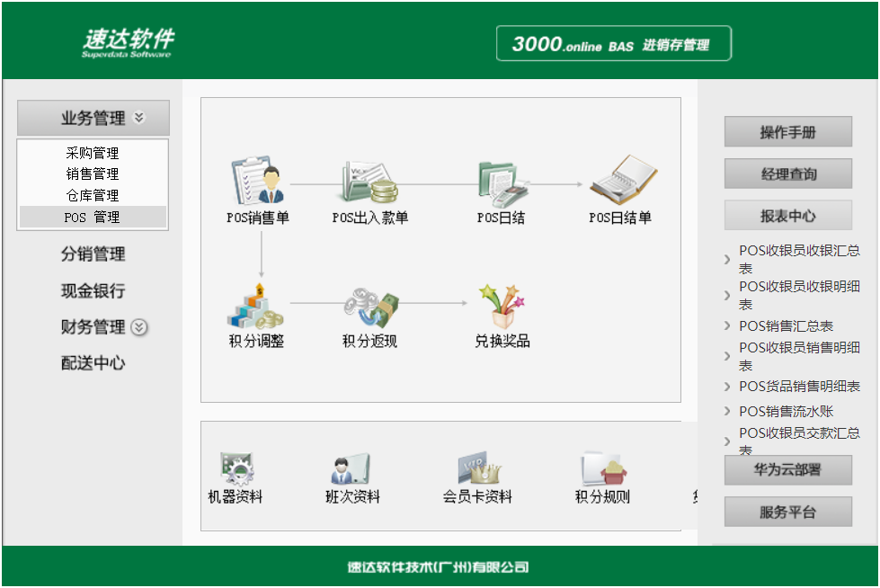Expand arrow beside POS收银员收银汇总表
This screenshot has height=588, width=880.
(727, 260)
